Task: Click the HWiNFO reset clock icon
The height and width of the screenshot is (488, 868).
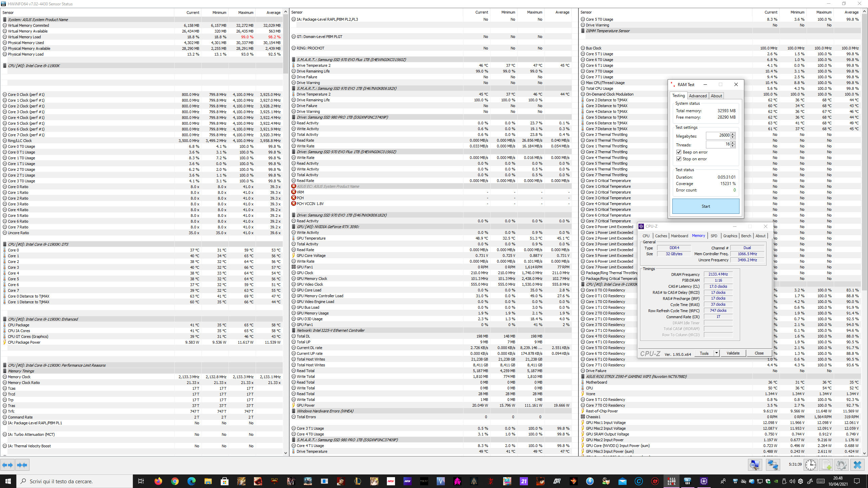Action: [811, 465]
